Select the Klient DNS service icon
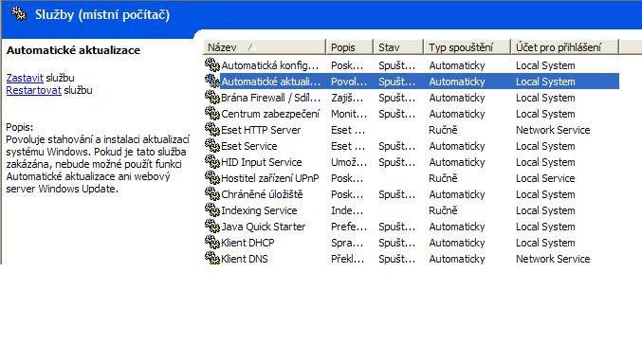The image size is (642, 364). [212, 259]
